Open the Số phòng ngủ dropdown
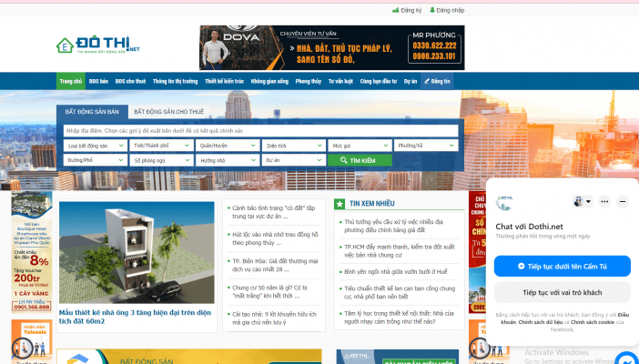The width and height of the screenshot is (639, 364). click(x=161, y=160)
